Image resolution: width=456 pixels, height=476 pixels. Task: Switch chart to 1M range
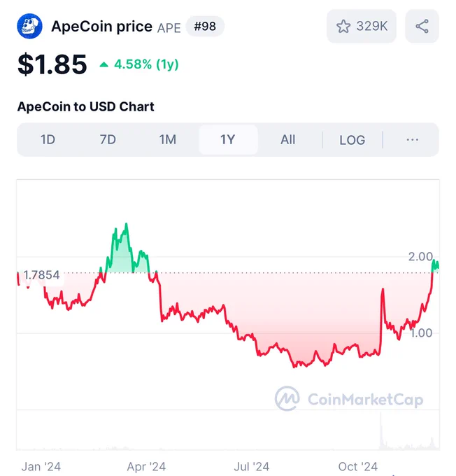(167, 139)
